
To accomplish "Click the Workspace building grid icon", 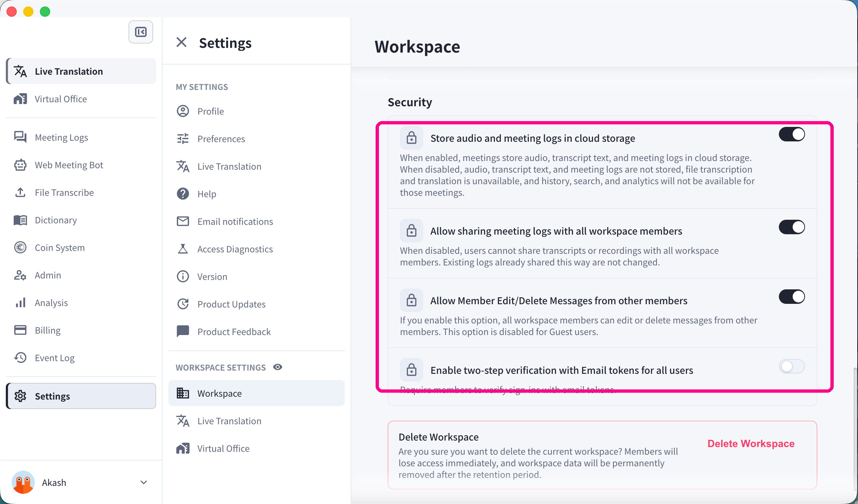I will coord(183,393).
